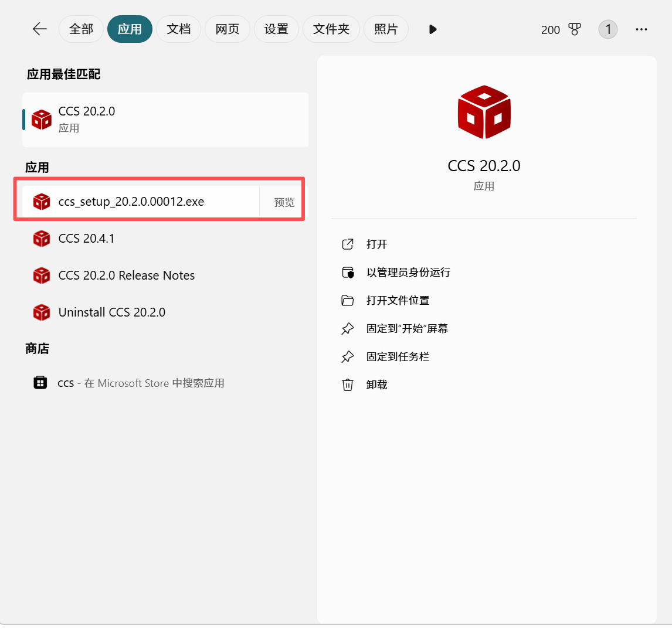Choose the 照片 filter tab
The height and width of the screenshot is (636, 672).
386,29
